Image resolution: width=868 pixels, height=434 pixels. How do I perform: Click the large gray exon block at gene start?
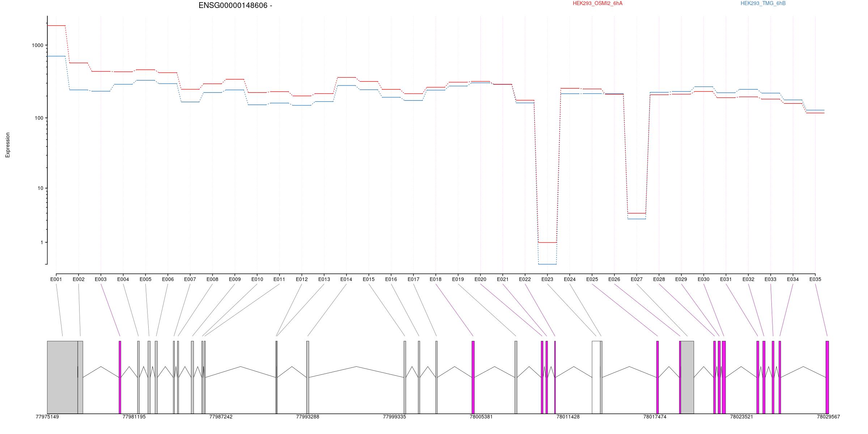click(x=63, y=377)
